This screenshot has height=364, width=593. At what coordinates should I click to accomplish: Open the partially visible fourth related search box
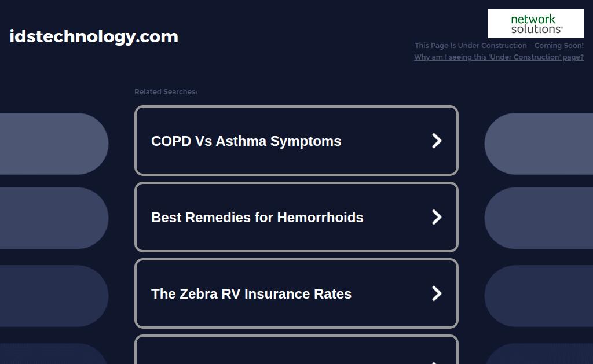[296, 350]
